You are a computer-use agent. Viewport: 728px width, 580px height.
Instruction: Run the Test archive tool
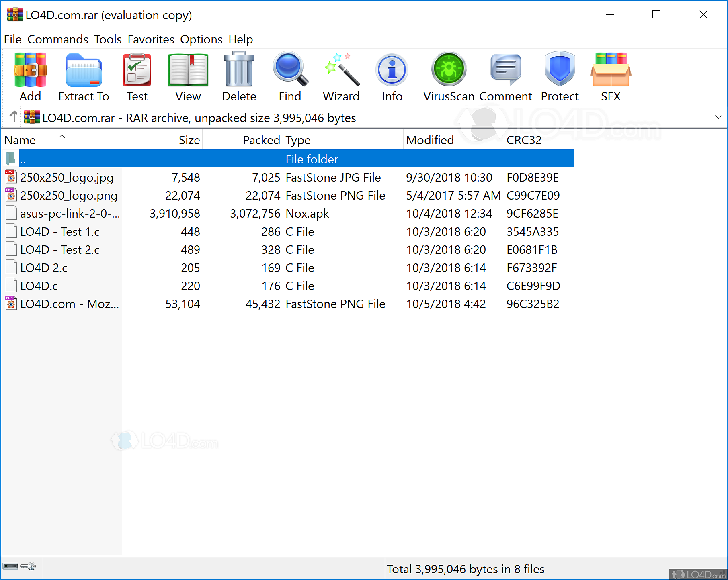[x=137, y=76]
